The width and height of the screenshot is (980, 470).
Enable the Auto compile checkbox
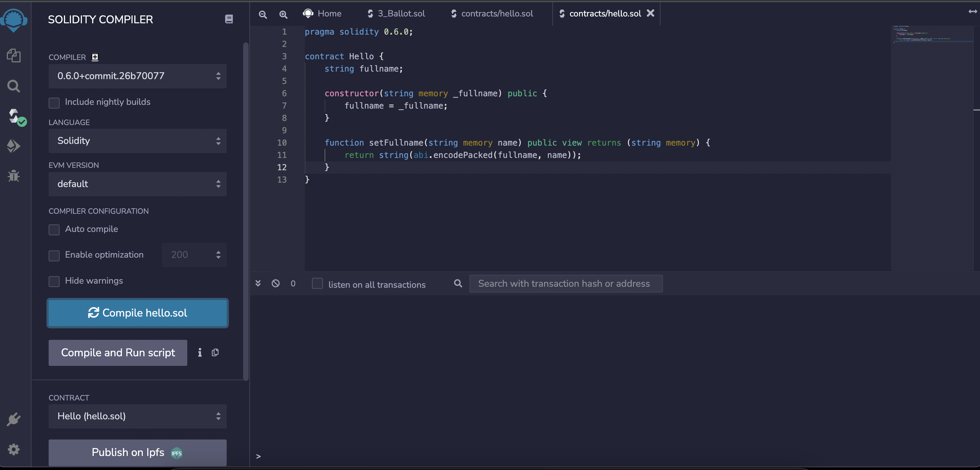coord(54,230)
